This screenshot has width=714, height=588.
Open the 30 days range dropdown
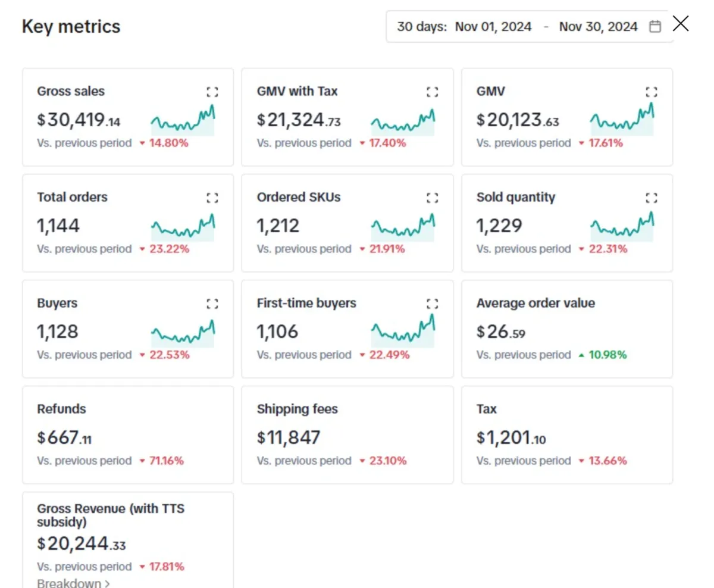point(421,27)
